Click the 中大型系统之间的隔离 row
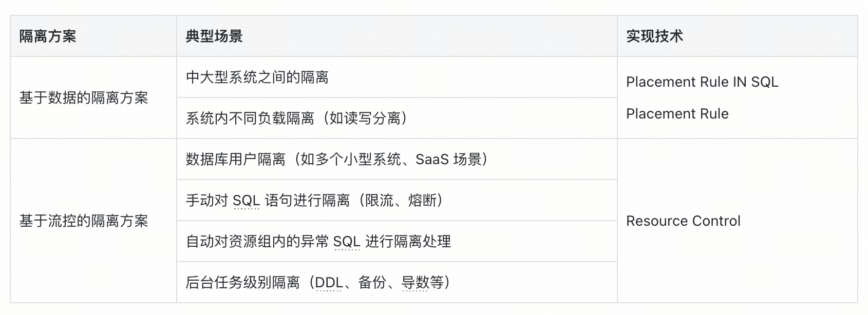This screenshot has width=868, height=315. pyautogui.click(x=397, y=77)
